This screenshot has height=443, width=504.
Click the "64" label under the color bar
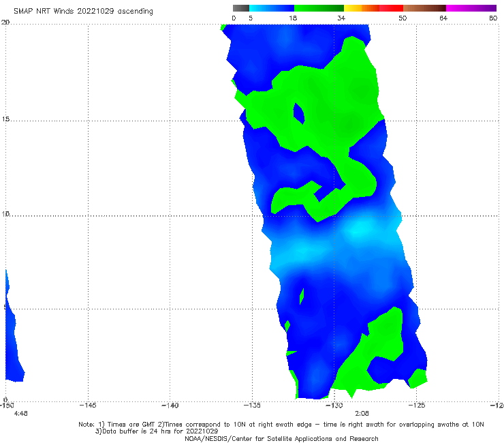click(x=443, y=18)
